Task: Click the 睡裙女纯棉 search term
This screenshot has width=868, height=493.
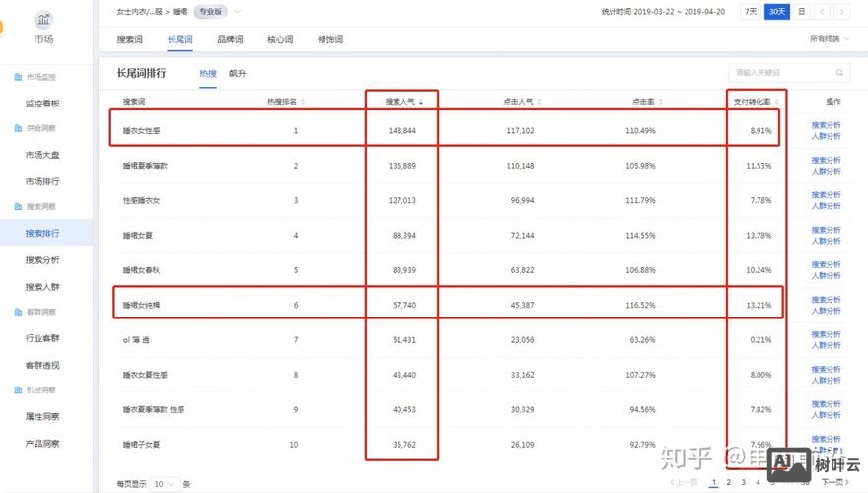Action: tap(142, 305)
